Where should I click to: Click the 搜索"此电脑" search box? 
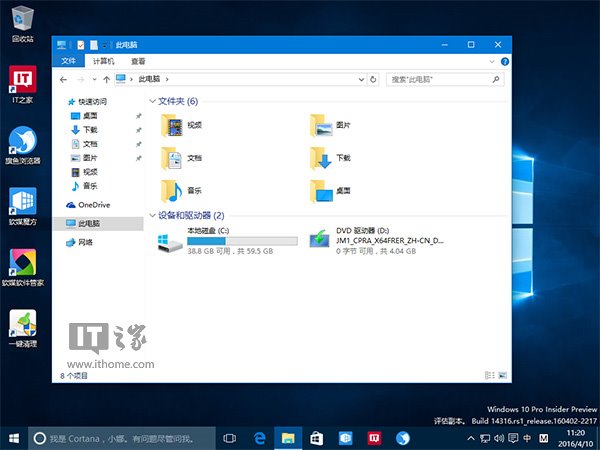tap(440, 78)
